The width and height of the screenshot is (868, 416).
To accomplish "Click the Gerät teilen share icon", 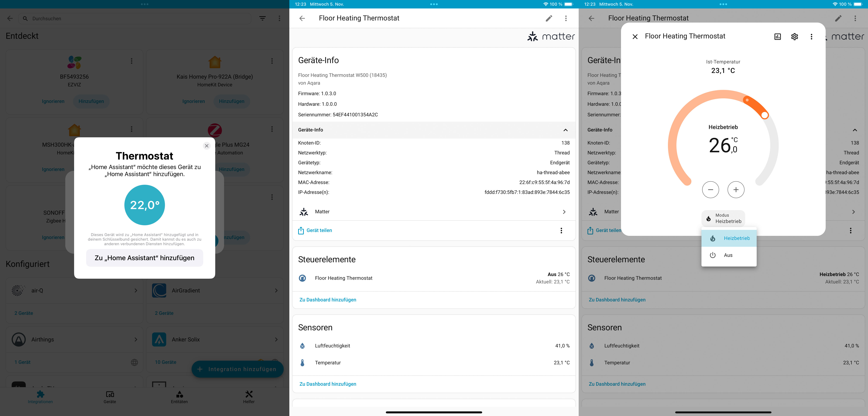I will tap(301, 231).
